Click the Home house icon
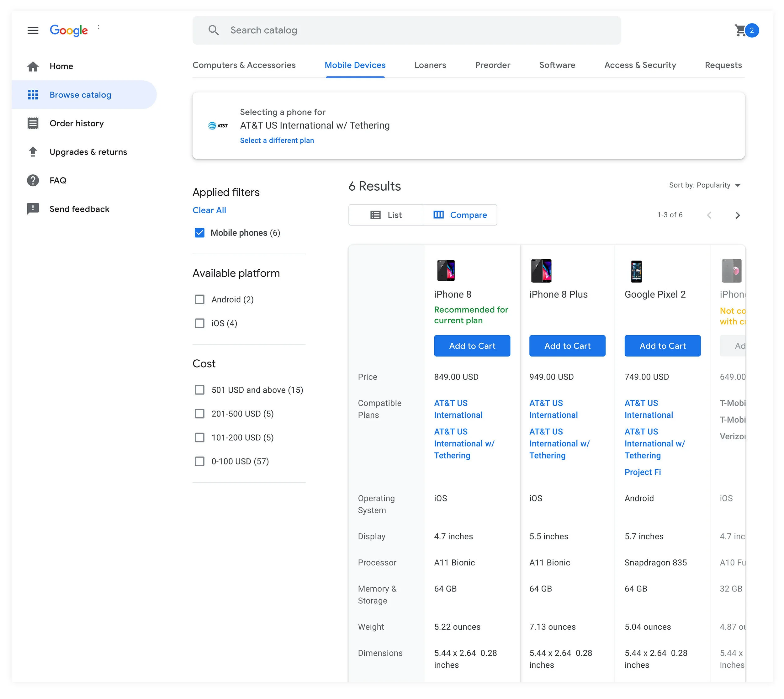This screenshot has height=699, width=784. tap(33, 66)
